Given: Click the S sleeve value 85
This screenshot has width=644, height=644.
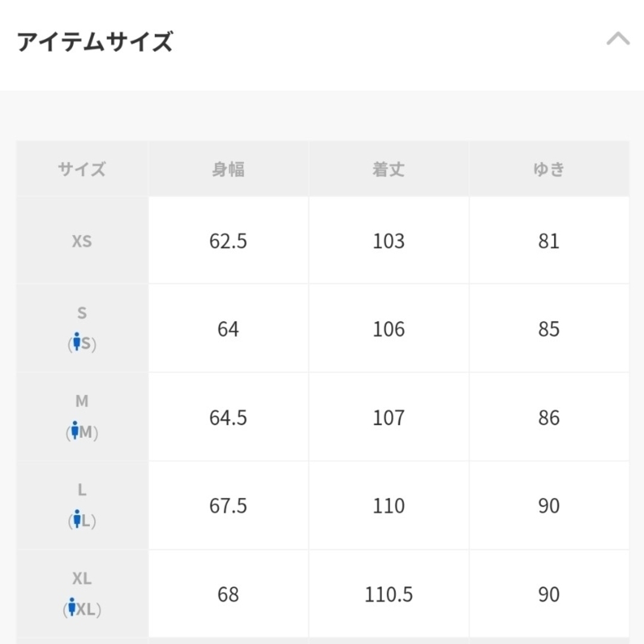Looking at the screenshot, I should click(x=549, y=329).
